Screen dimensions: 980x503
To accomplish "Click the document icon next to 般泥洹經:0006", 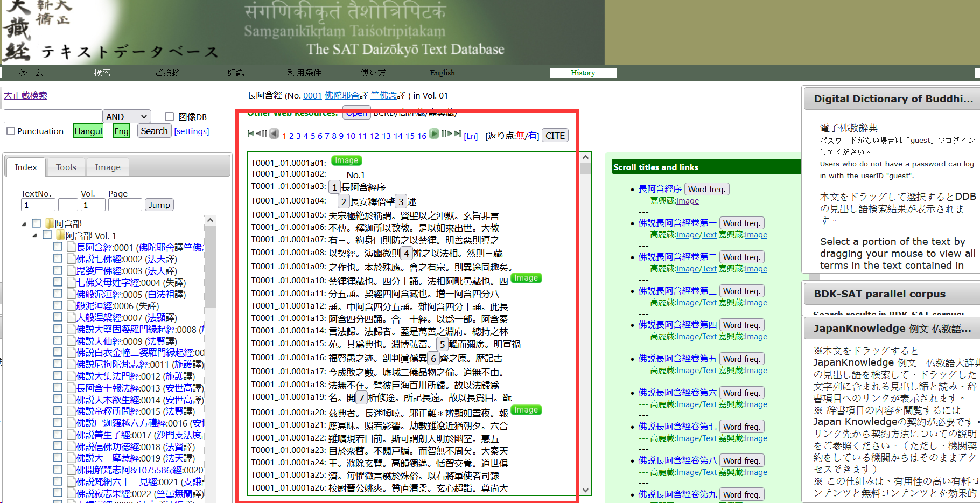I will pyautogui.click(x=72, y=305).
